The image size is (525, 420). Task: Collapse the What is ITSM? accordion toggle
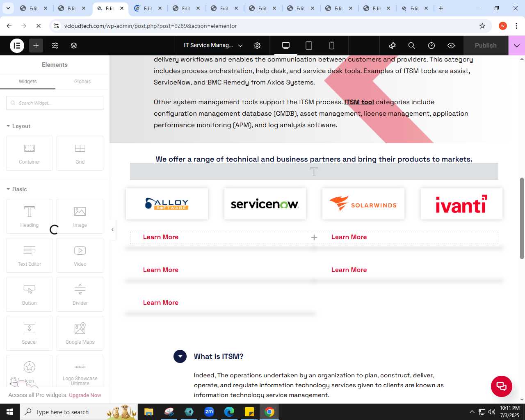[180, 356]
